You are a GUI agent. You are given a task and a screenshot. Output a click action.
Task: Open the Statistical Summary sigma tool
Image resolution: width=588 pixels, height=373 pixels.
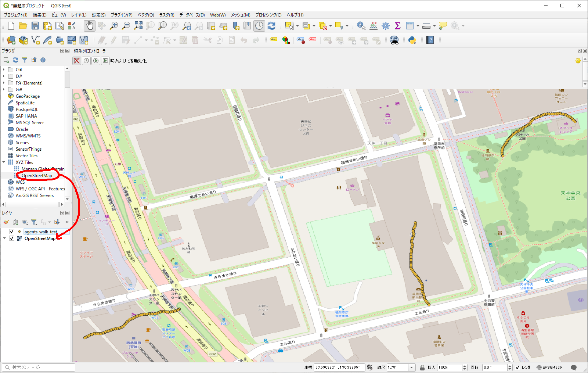(397, 26)
